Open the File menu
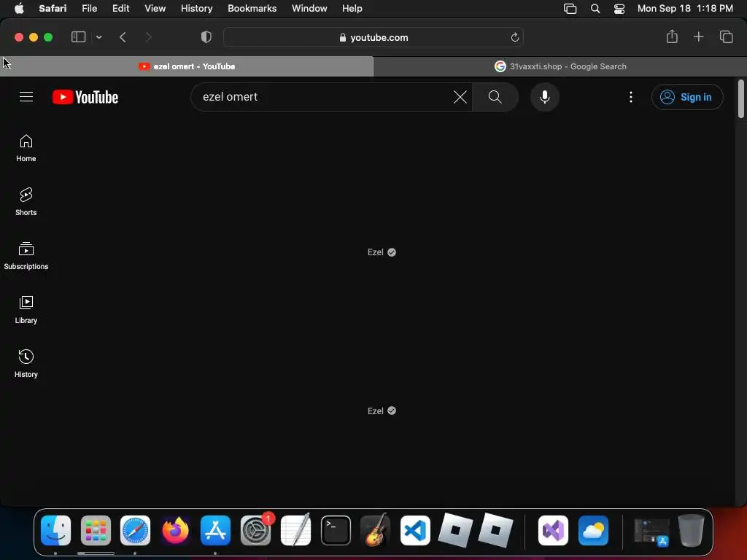 click(89, 9)
